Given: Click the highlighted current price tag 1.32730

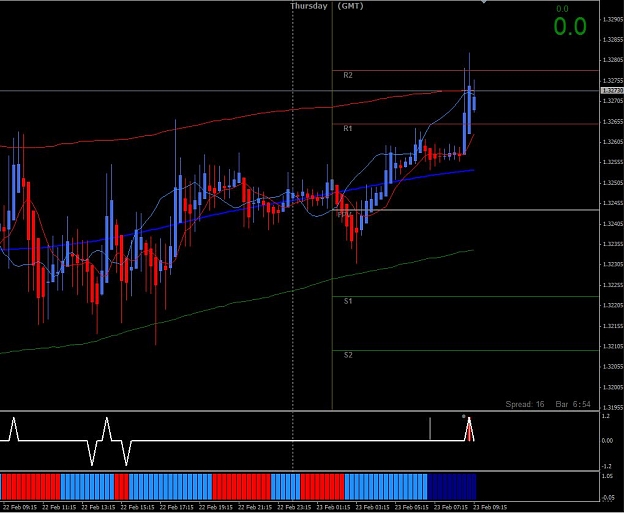Looking at the screenshot, I should coord(612,91).
